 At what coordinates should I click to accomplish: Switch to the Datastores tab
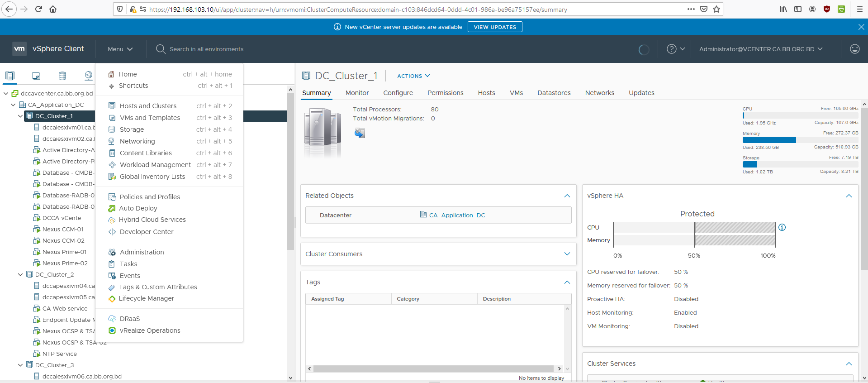coord(554,93)
